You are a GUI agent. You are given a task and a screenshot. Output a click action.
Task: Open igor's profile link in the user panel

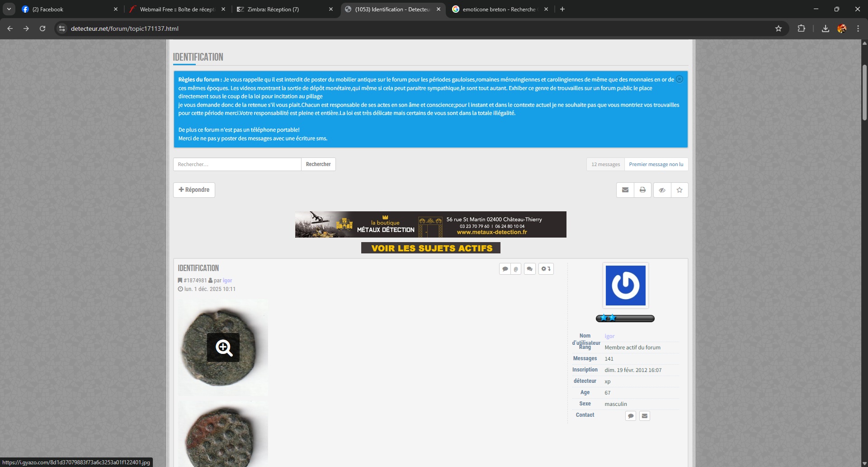pos(609,336)
